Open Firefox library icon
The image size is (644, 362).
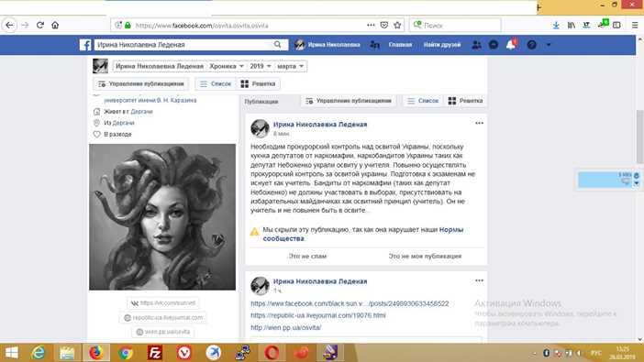(572, 25)
